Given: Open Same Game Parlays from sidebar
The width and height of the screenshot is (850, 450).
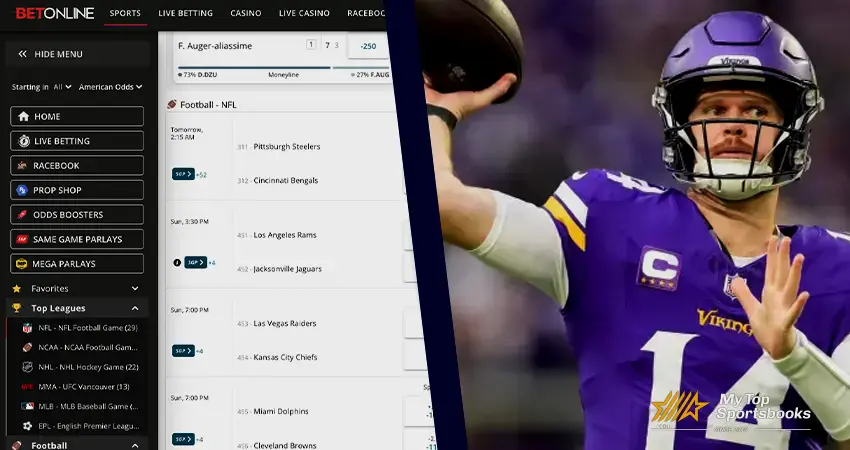Looking at the screenshot, I should coord(77,239).
